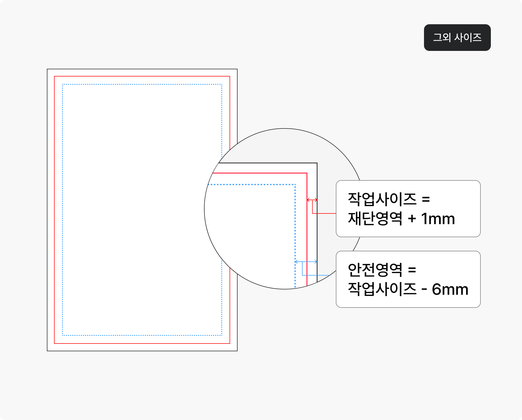This screenshot has height=420, width=522.
Task: Click the red cut-line corner inside the magnifier
Action: [x=307, y=173]
